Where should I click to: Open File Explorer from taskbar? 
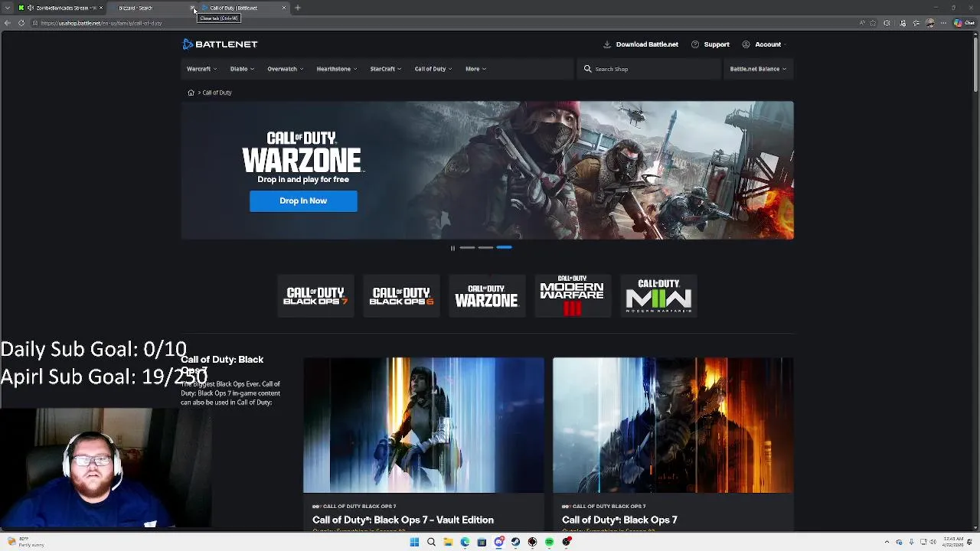pos(448,542)
